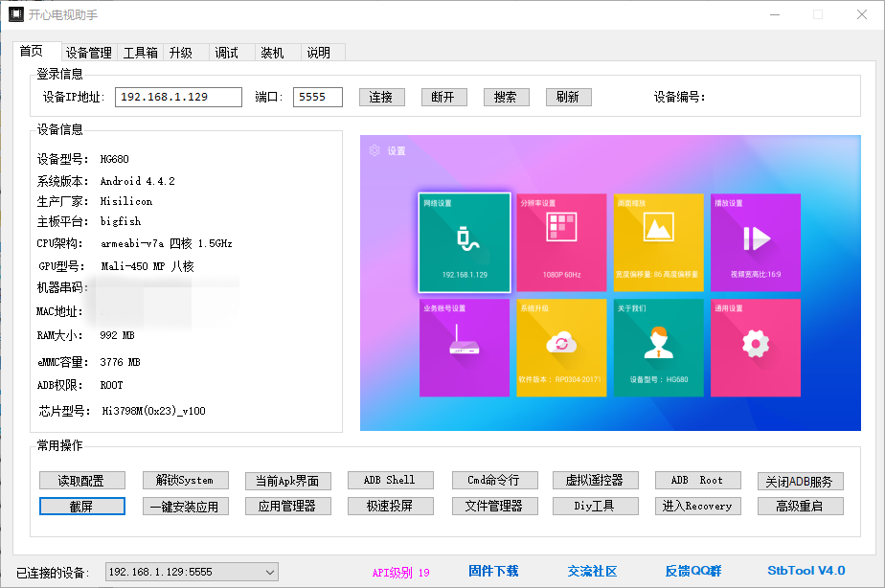
Task: Click the picture scaling tile icon
Action: pos(657,230)
